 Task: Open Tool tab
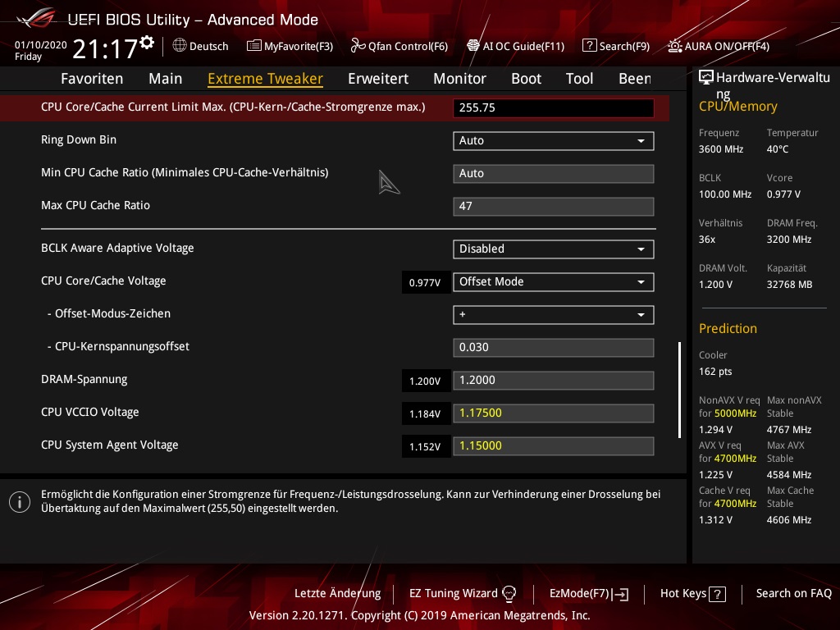(580, 79)
